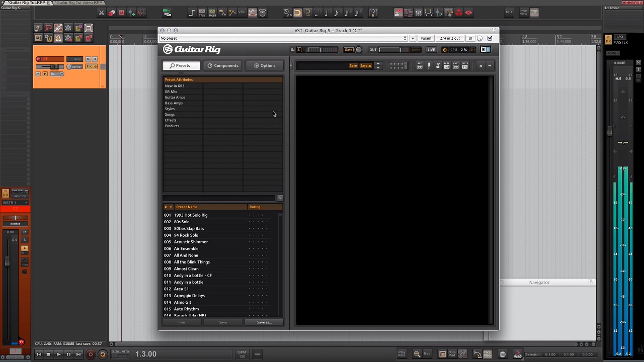Open the Options tab
Viewport: 644px width, 362px height.
[265, 66]
